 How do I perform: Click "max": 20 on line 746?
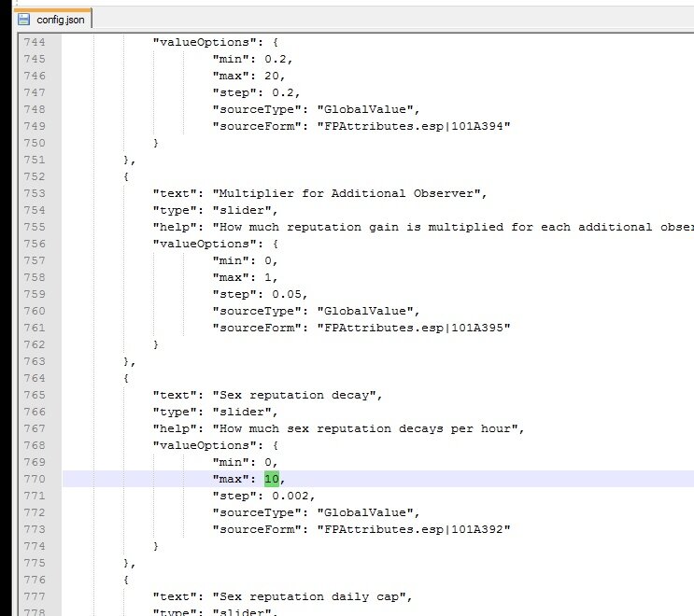click(x=246, y=76)
